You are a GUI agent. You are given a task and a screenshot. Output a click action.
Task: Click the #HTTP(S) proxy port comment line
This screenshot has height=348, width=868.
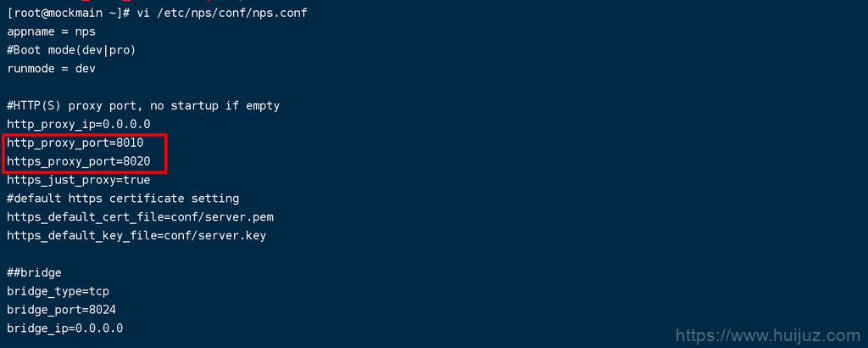(143, 106)
